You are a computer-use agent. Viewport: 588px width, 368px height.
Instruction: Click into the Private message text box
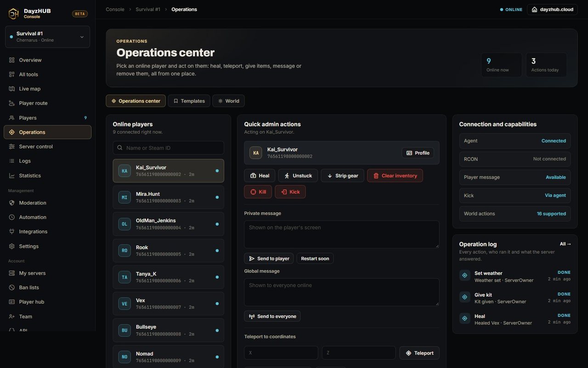[x=342, y=235]
